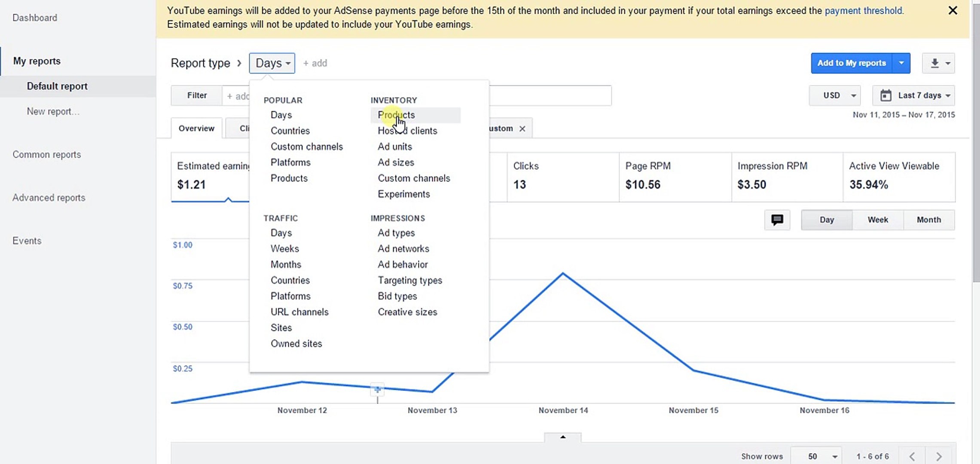Click the + add dimension link
The height and width of the screenshot is (464, 980).
pos(315,63)
